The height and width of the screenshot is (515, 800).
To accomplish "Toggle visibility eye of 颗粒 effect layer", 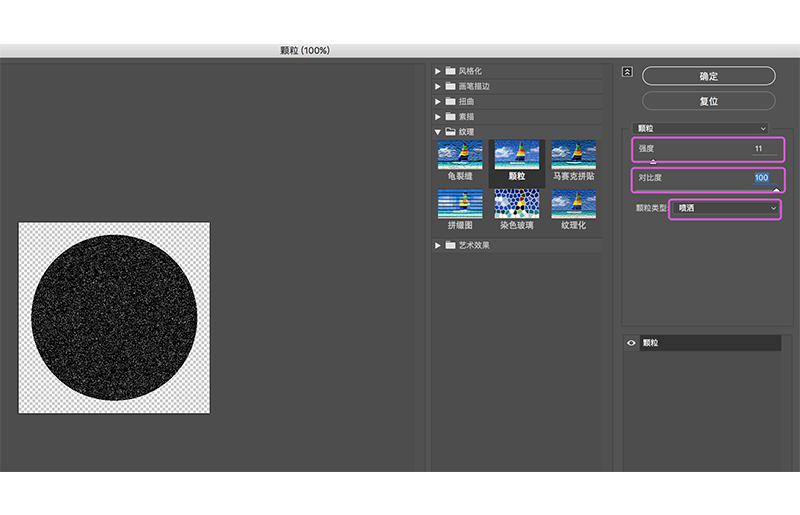I will point(631,343).
